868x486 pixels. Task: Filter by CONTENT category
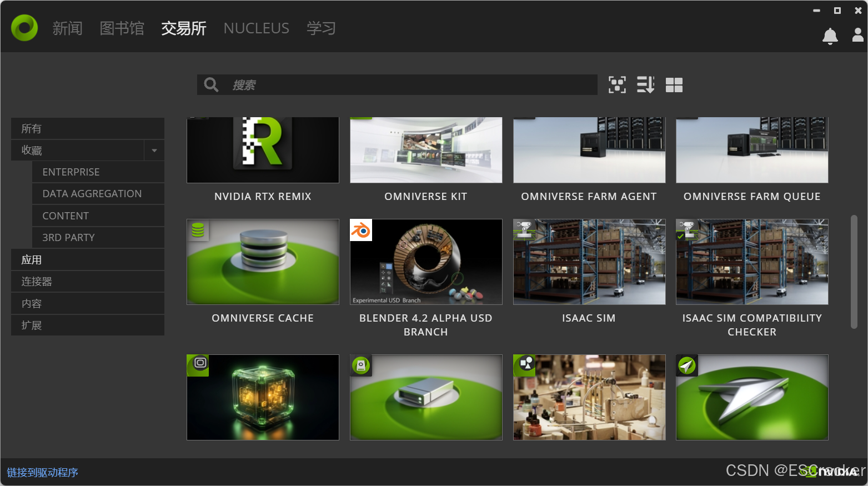(x=98, y=216)
